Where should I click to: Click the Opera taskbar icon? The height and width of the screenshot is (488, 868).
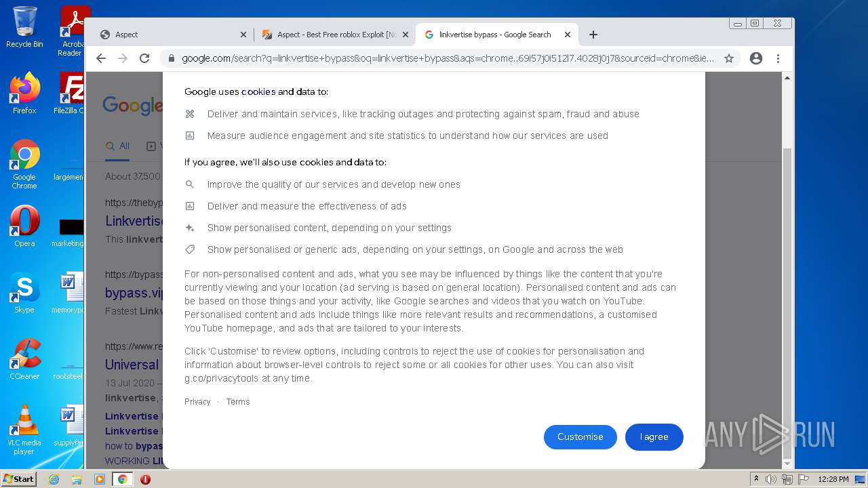(x=145, y=479)
